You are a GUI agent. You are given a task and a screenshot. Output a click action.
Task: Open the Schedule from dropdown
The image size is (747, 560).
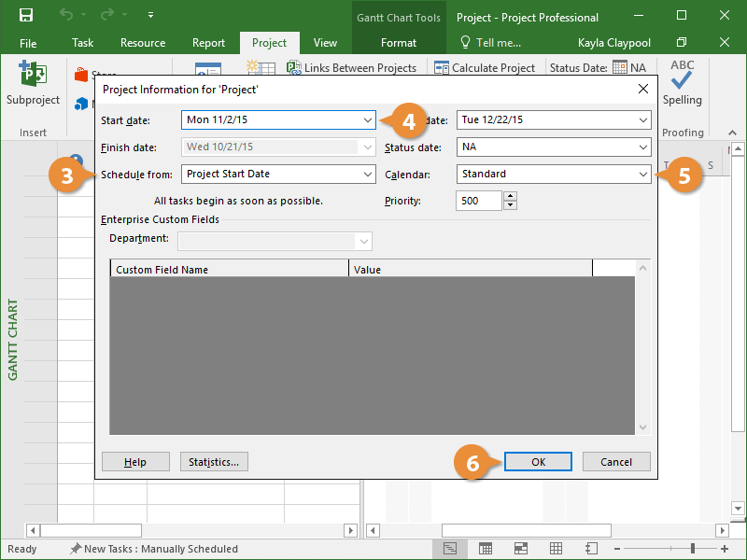367,174
